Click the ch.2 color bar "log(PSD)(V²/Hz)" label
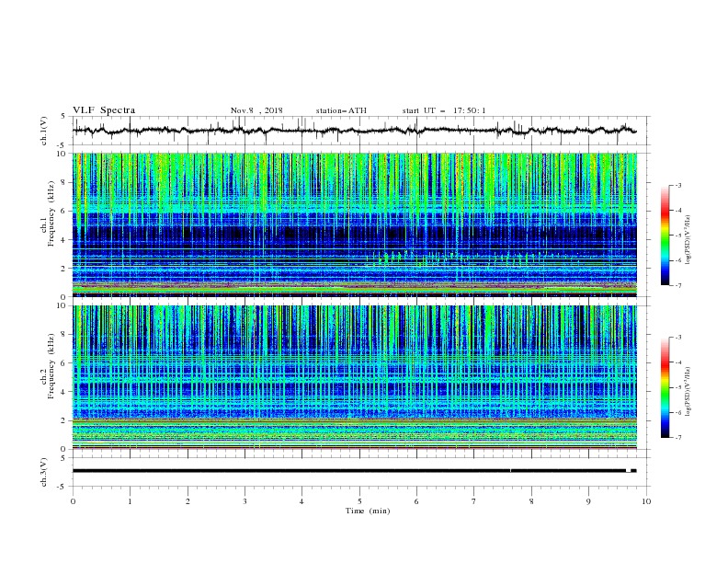Viewport: 728px width, 563px height. tap(688, 391)
